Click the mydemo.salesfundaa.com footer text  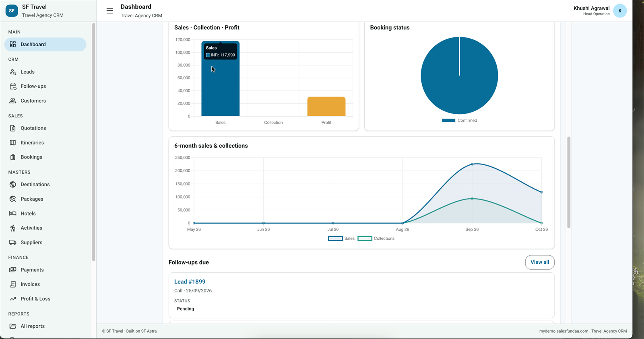(x=563, y=331)
